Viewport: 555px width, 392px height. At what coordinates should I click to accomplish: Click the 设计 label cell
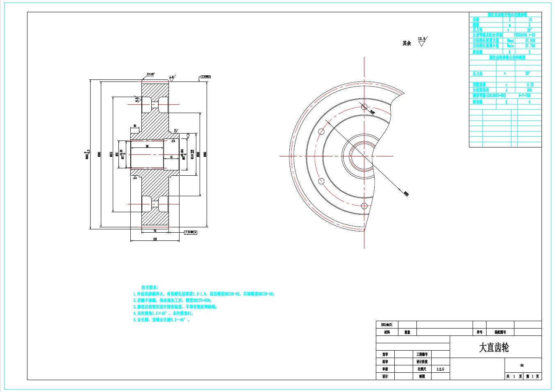point(385,376)
